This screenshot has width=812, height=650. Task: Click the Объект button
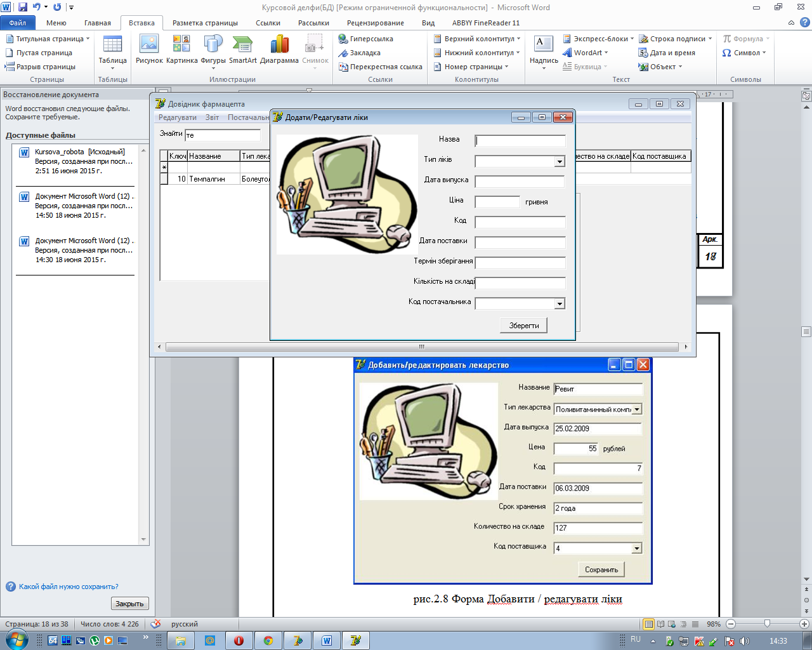[660, 67]
